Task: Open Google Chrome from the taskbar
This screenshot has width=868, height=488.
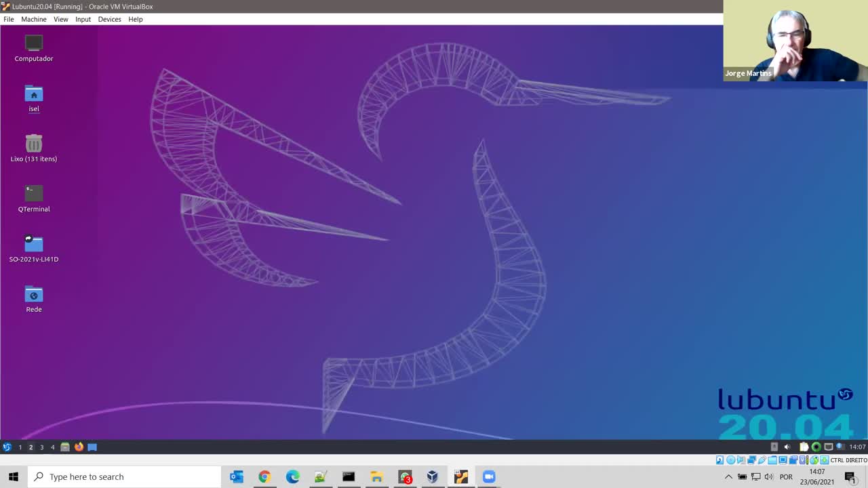Action: (264, 476)
